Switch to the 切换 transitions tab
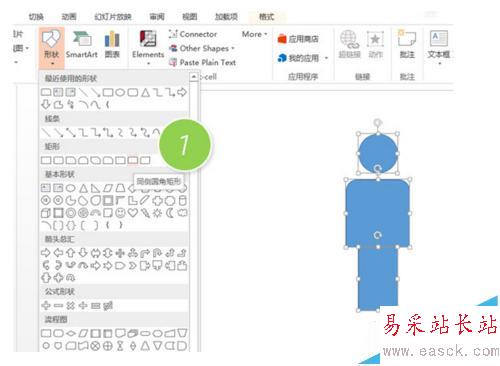 point(36,17)
